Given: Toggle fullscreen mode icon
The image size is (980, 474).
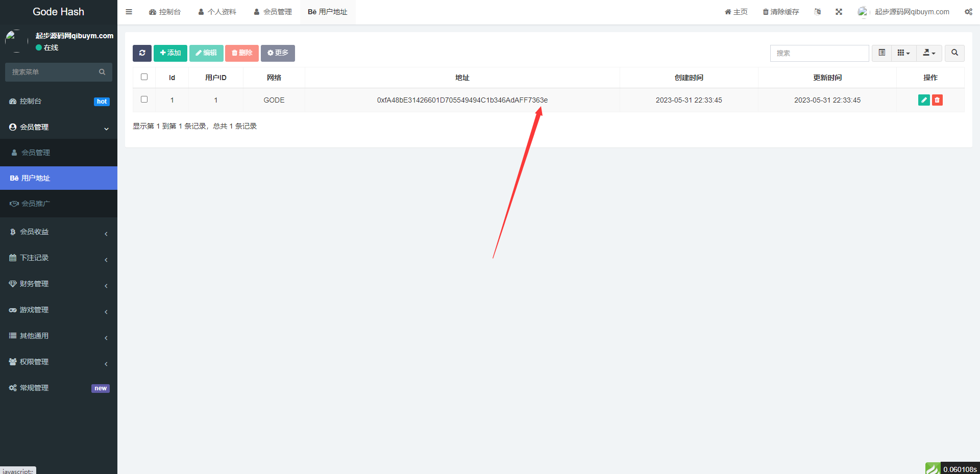Looking at the screenshot, I should pos(839,12).
